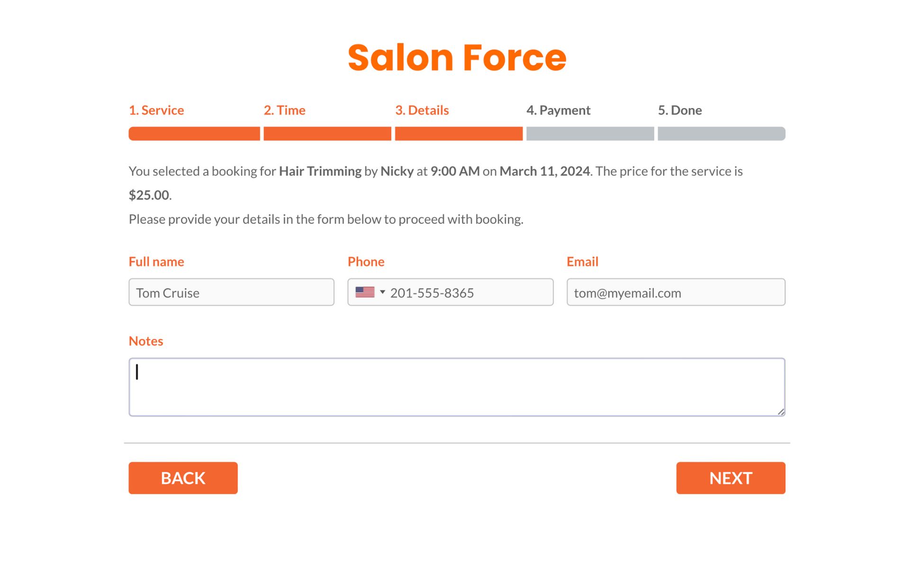Click the BACK button to return
This screenshot has height=570, width=924.
(x=183, y=478)
